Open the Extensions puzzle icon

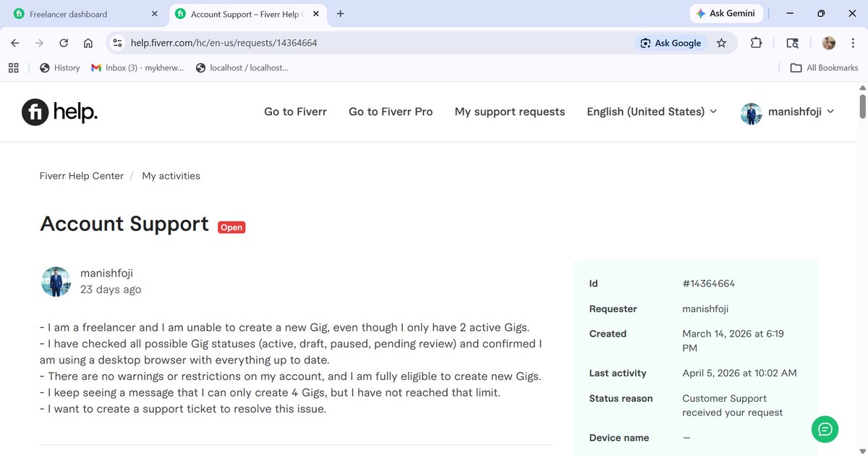756,43
